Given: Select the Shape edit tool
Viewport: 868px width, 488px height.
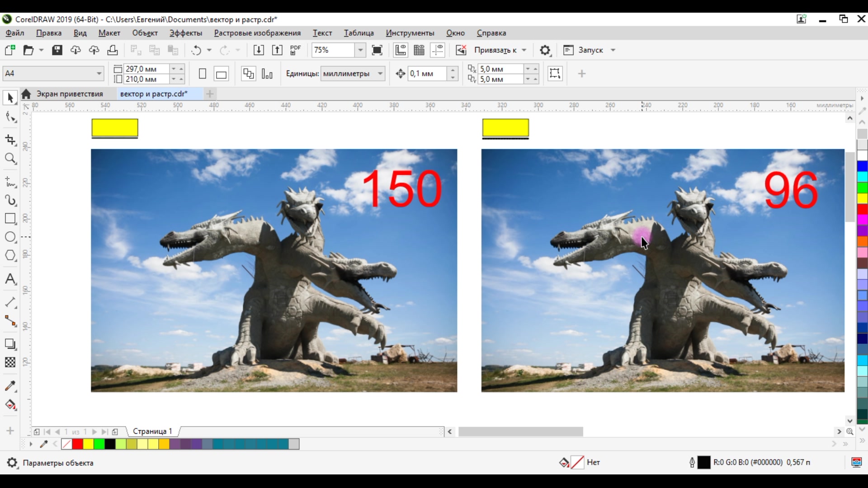Looking at the screenshot, I should (10, 117).
